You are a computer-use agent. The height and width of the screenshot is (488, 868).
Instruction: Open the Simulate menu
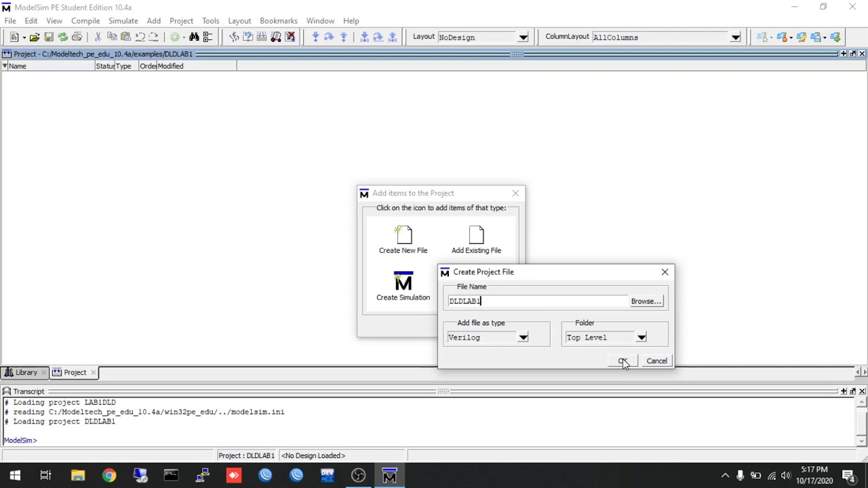pyautogui.click(x=123, y=21)
